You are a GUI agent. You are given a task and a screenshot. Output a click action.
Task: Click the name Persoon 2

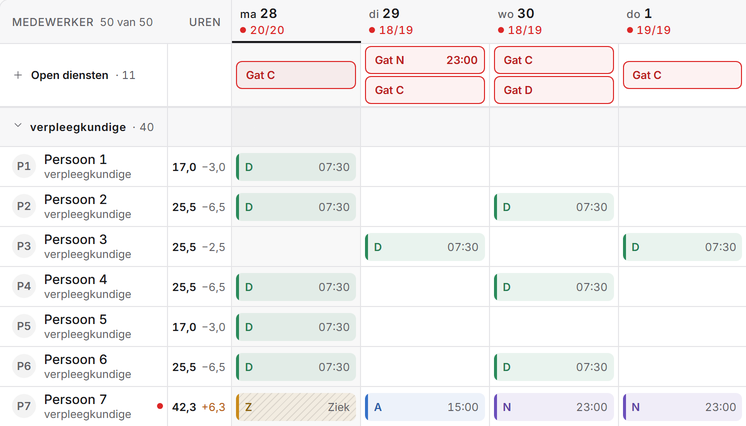click(x=75, y=199)
